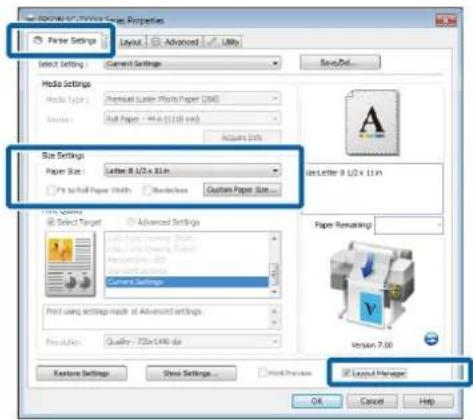Toggle Fit to Roll Paper Width checkbox
Image resolution: width=473 pixels, height=420 pixels.
51,190
